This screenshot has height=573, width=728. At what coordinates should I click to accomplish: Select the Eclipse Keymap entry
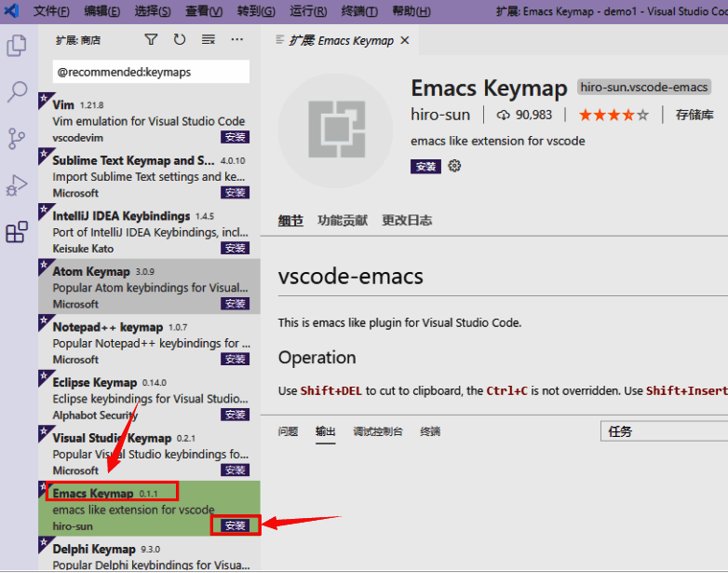click(149, 397)
